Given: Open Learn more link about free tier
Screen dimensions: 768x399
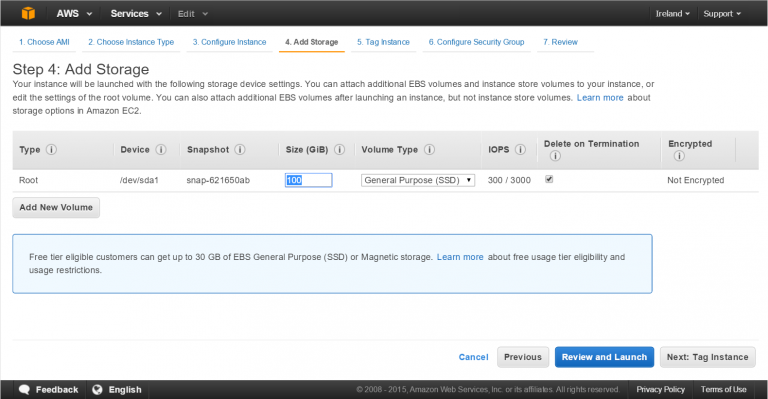Looking at the screenshot, I should pyautogui.click(x=460, y=257).
